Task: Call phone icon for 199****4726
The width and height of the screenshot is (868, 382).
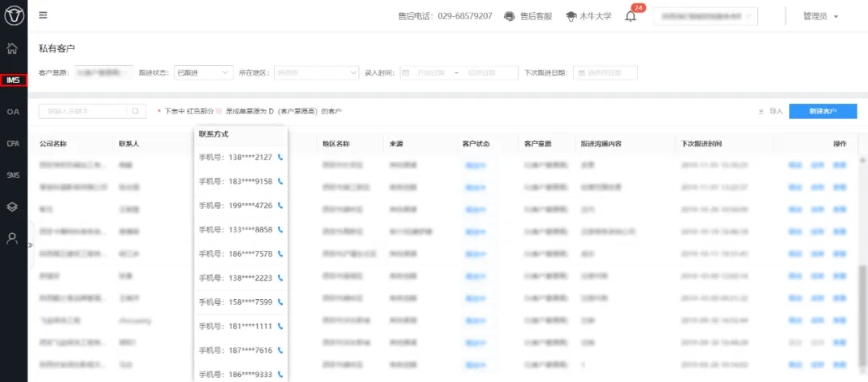Action: pyautogui.click(x=280, y=205)
